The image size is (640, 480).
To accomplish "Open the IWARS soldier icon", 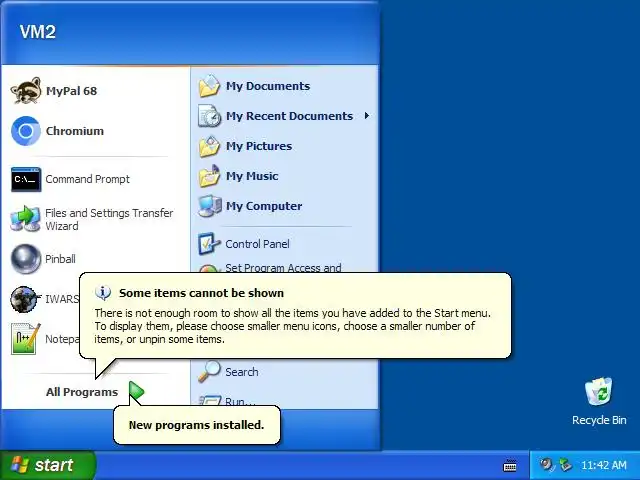I will 26,299.
